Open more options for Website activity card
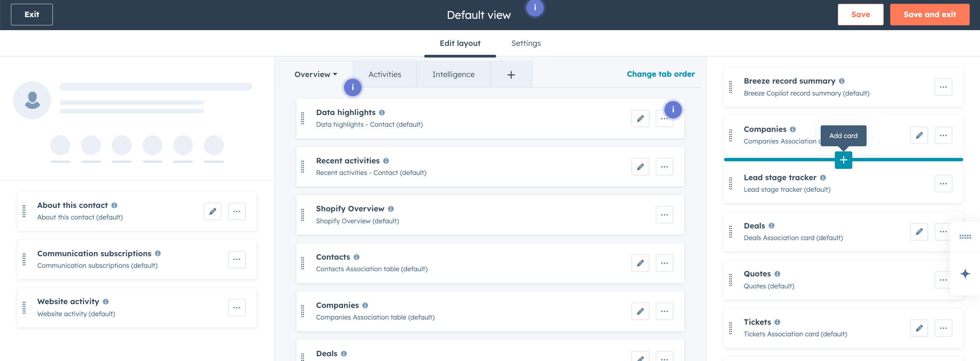980x361 pixels. click(x=237, y=308)
